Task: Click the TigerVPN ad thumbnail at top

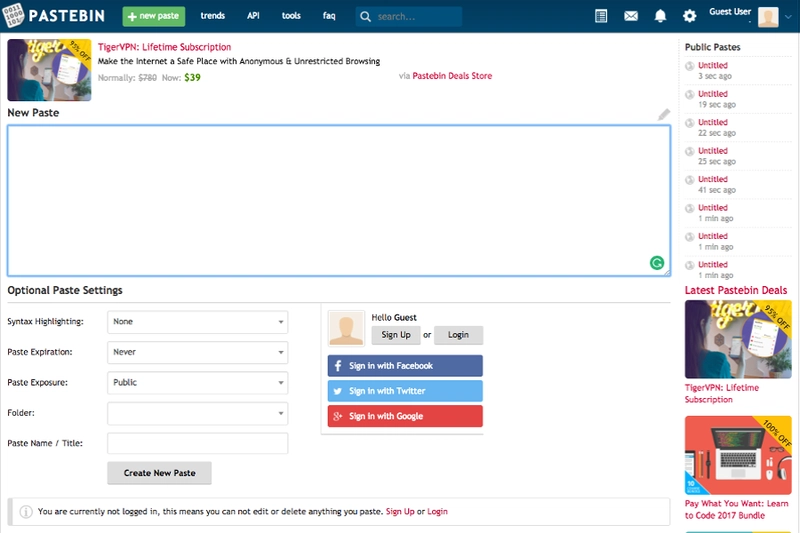Action: point(49,70)
